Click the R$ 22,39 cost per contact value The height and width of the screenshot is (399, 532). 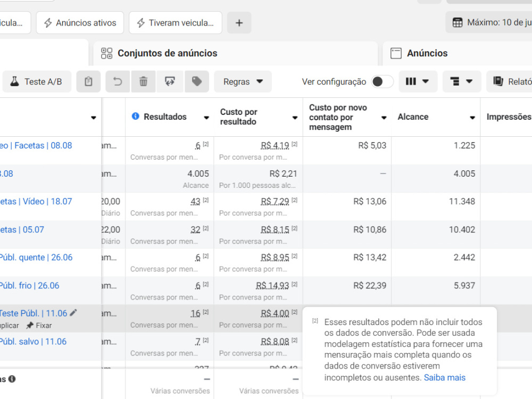click(x=370, y=286)
